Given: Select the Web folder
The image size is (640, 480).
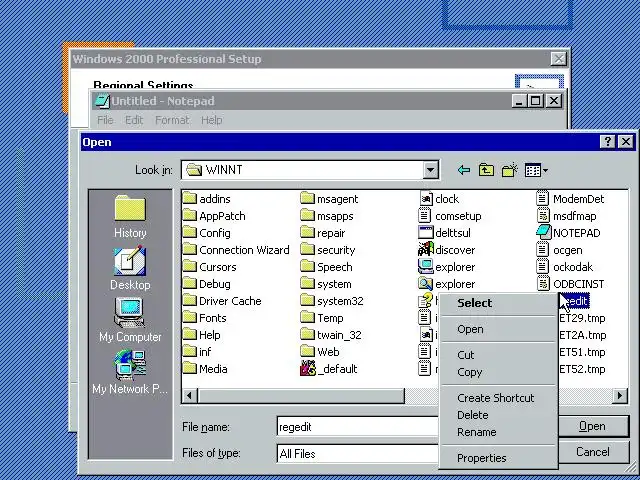Looking at the screenshot, I should click(x=320, y=352).
